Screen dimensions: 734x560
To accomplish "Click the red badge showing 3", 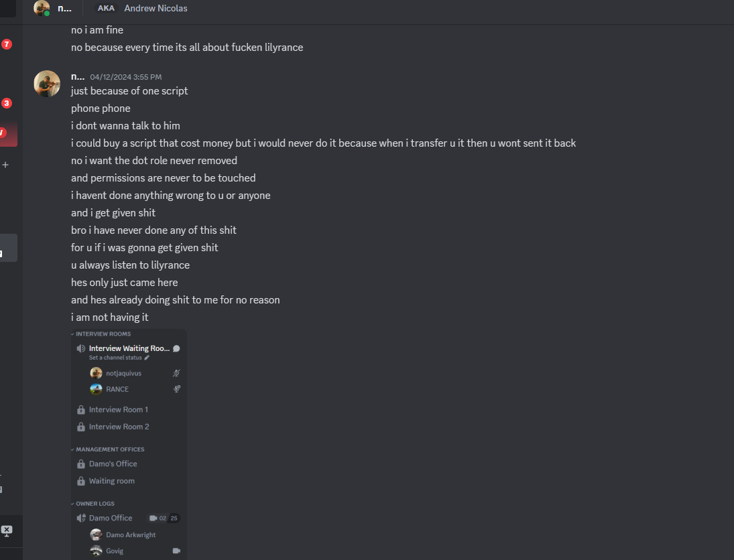I will tap(7, 103).
